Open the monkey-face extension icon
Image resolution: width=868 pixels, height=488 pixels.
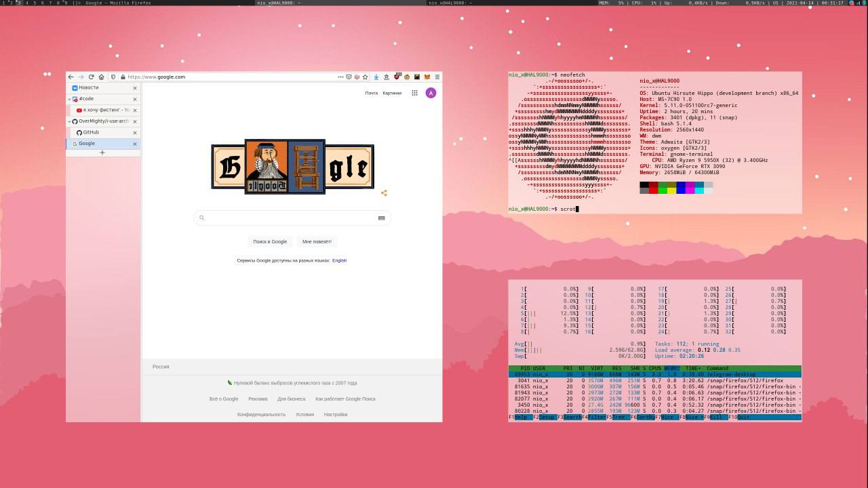[x=407, y=77]
